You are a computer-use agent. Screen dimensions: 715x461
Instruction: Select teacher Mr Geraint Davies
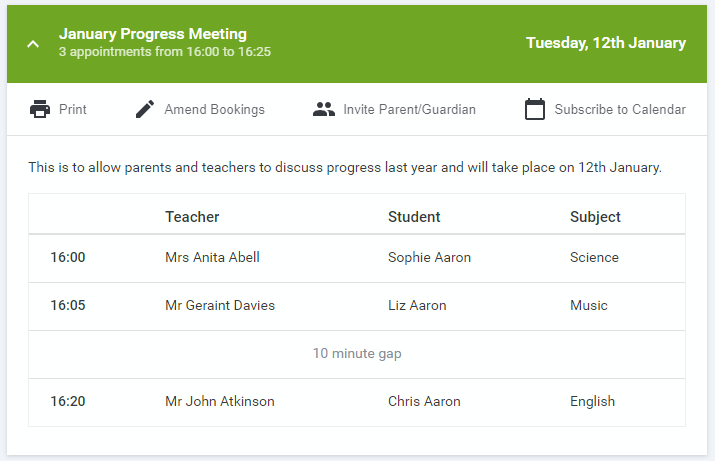(220, 305)
